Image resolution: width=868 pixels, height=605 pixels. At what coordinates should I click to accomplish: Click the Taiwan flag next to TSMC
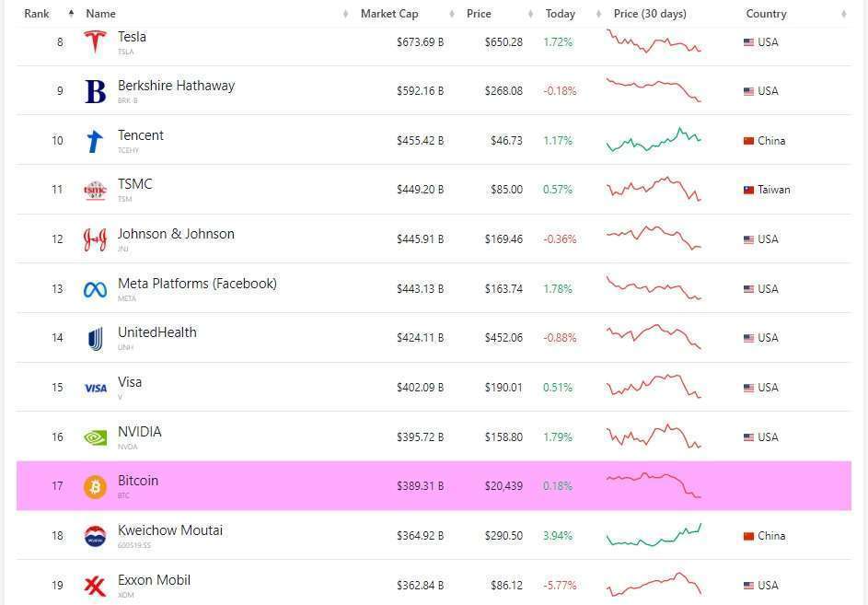click(x=749, y=190)
